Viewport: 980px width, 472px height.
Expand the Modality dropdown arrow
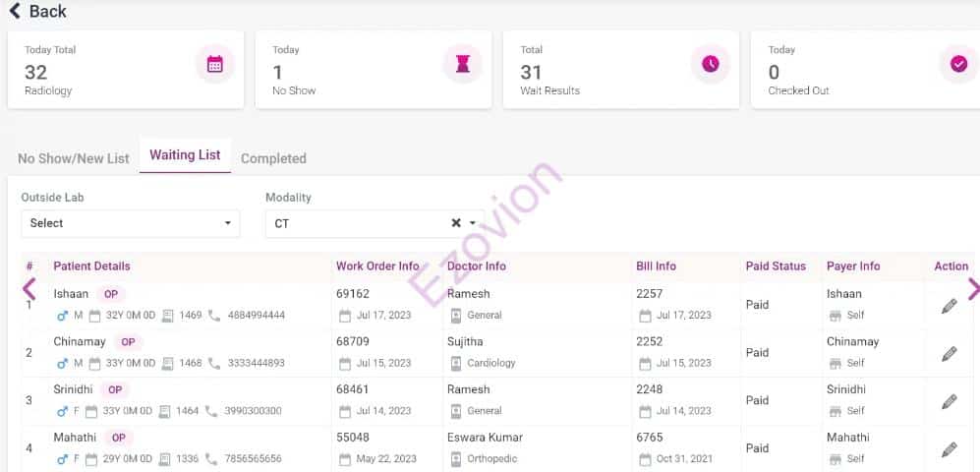point(473,223)
